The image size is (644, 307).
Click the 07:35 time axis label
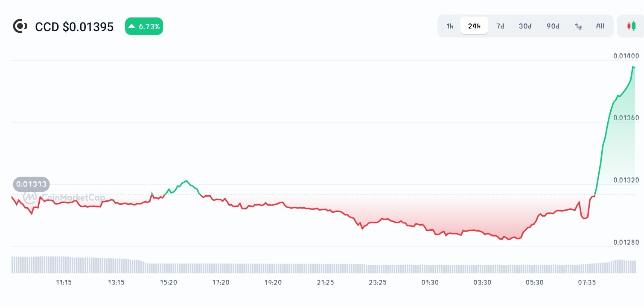(587, 282)
